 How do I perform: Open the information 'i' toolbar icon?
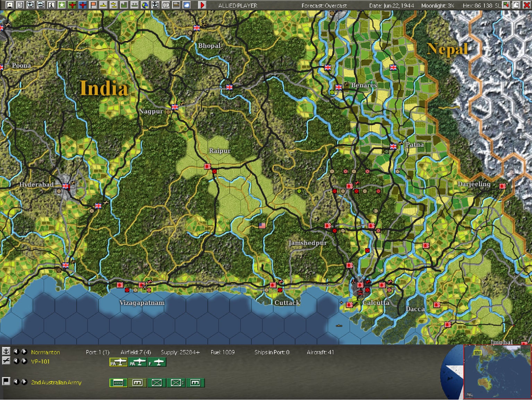[51, 5]
